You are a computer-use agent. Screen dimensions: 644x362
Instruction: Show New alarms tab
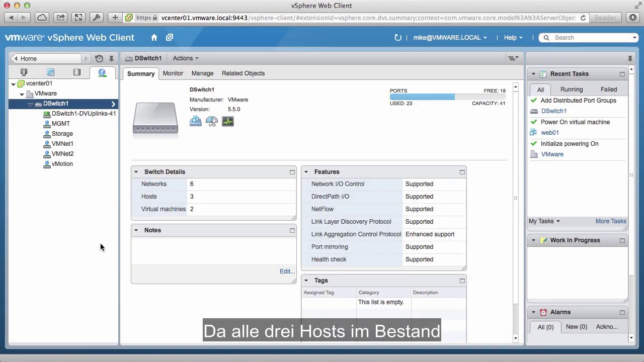577,327
